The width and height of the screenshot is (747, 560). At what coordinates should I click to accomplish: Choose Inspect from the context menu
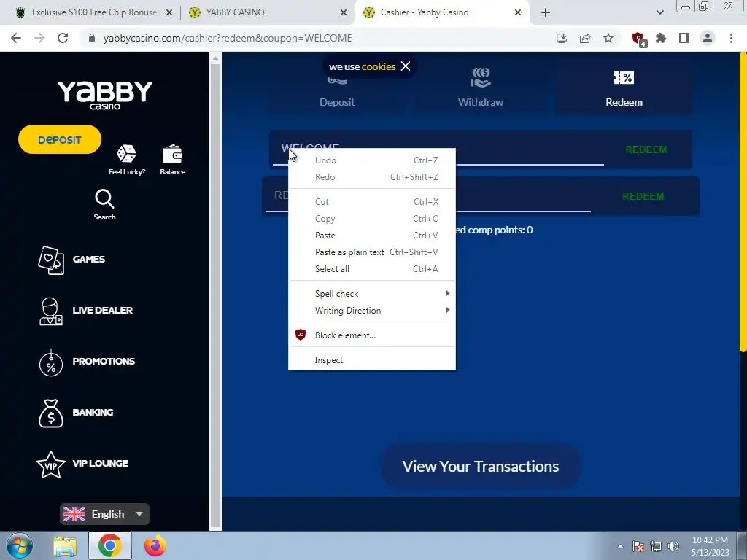tap(371, 360)
